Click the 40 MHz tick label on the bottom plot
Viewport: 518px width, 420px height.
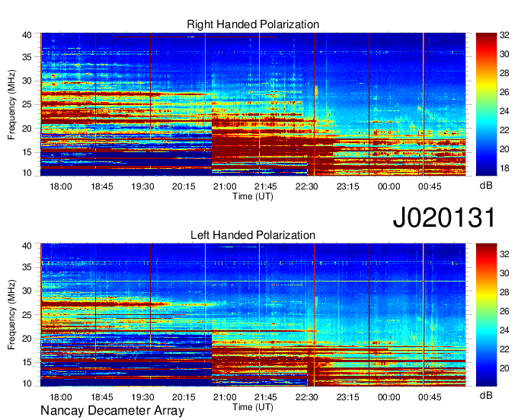point(27,246)
